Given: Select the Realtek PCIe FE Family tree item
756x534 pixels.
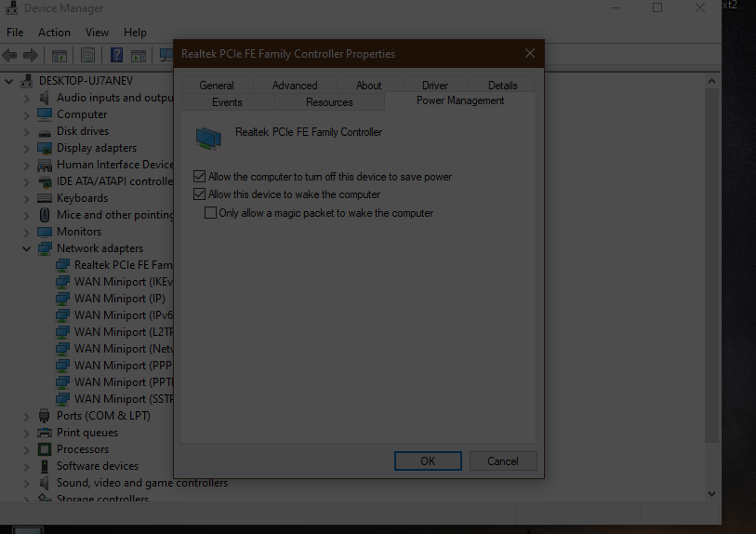Looking at the screenshot, I should point(123,265).
